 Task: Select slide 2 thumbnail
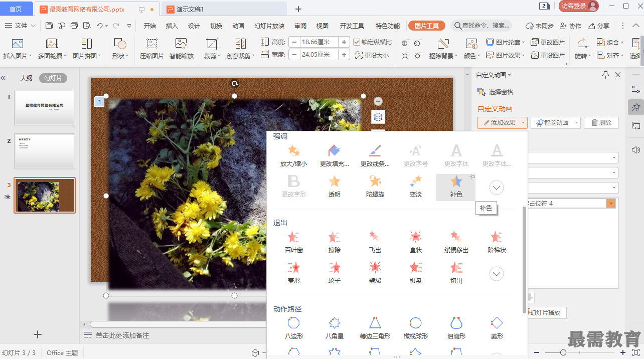coord(45,151)
